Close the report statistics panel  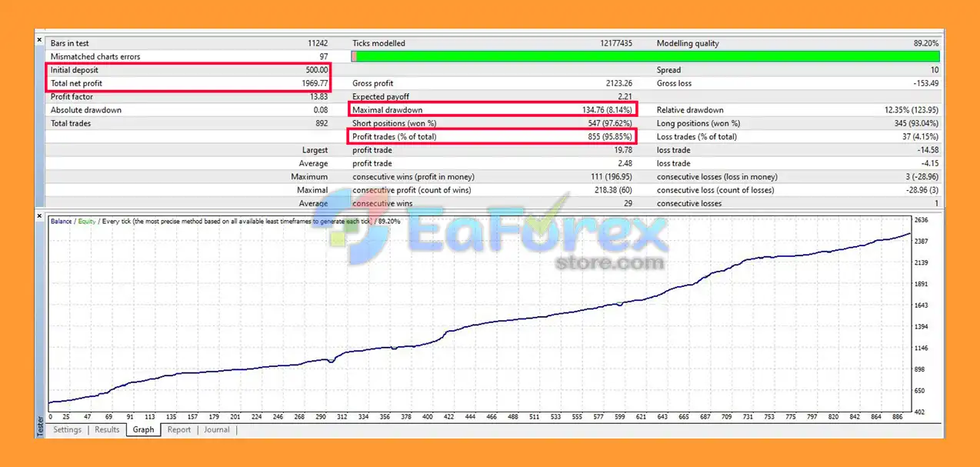(x=40, y=39)
